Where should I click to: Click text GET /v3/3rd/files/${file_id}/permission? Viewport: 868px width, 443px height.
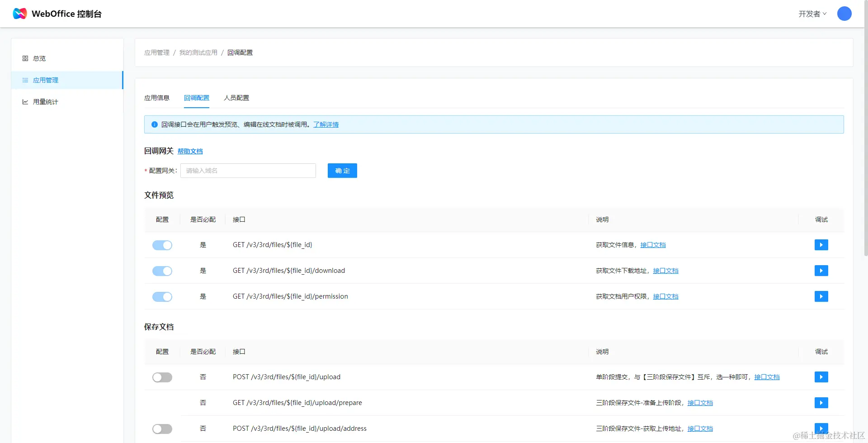pyautogui.click(x=290, y=296)
